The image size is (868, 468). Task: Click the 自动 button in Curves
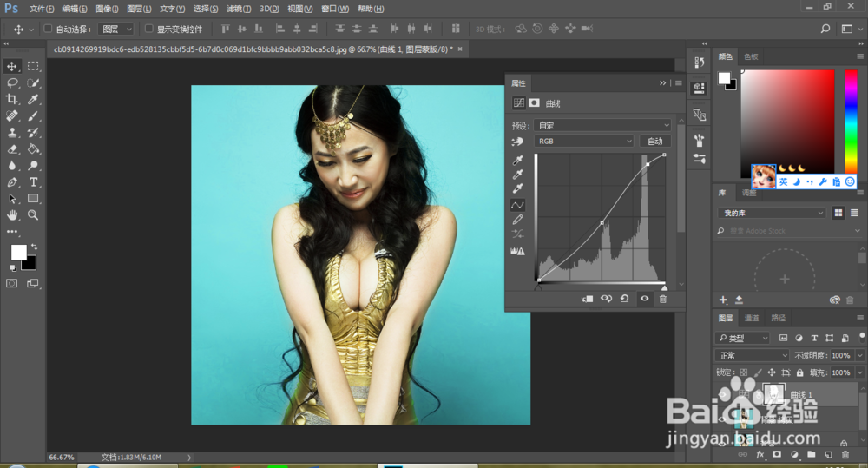pyautogui.click(x=655, y=141)
